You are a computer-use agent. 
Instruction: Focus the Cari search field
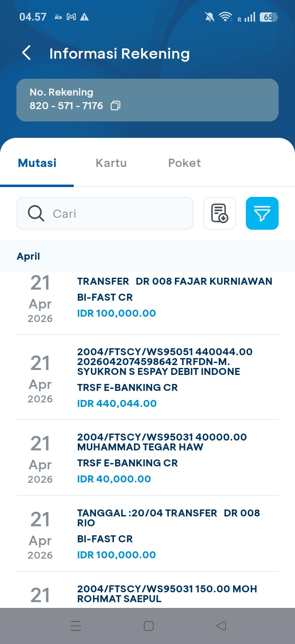point(105,213)
